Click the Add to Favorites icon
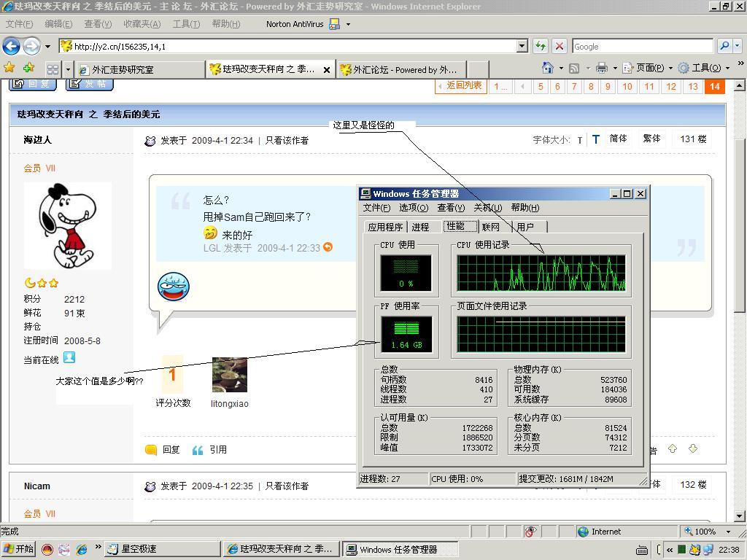Screen dimensions: 747x560 pos(28,68)
